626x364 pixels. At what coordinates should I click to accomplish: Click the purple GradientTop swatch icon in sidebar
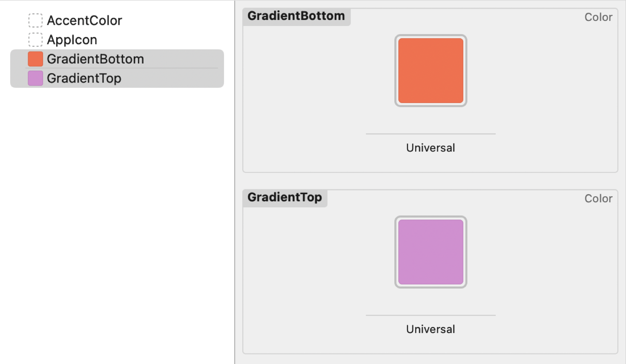pos(35,78)
